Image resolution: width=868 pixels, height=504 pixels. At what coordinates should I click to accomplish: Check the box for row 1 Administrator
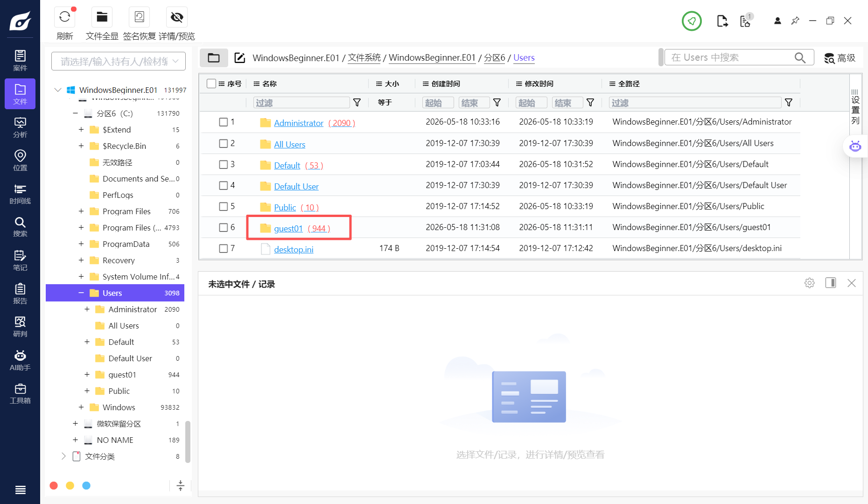pyautogui.click(x=224, y=122)
